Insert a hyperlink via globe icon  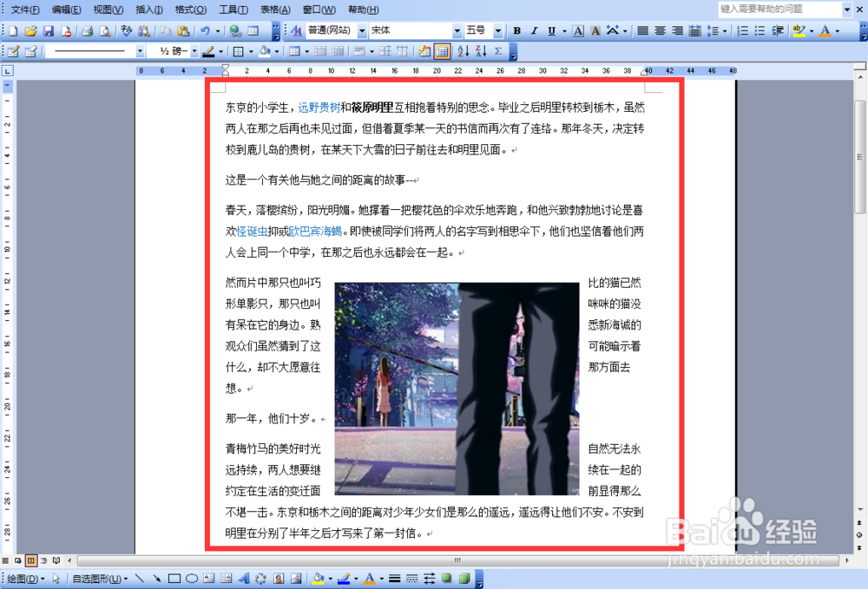[x=235, y=31]
